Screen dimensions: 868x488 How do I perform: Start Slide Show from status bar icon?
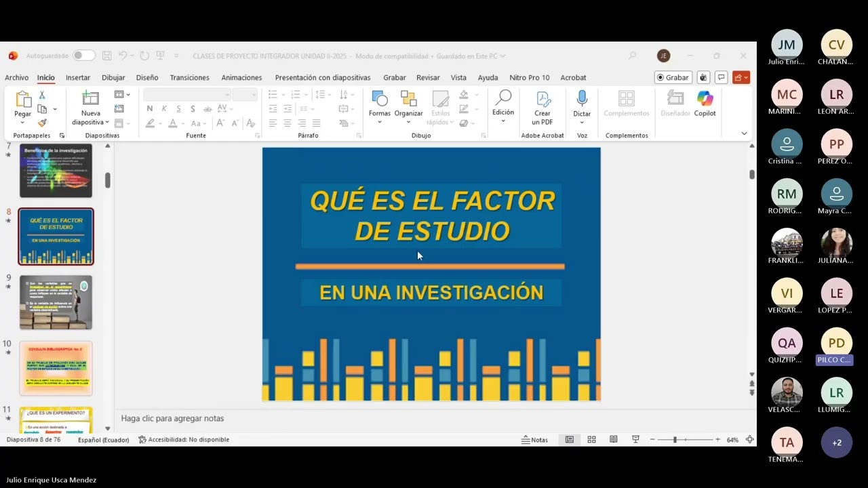tap(635, 440)
